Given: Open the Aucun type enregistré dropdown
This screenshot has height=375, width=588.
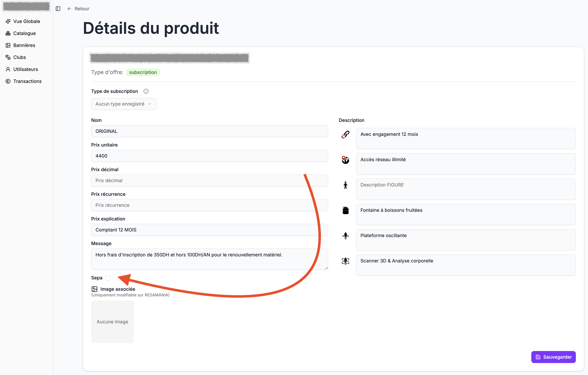Looking at the screenshot, I should coord(123,104).
